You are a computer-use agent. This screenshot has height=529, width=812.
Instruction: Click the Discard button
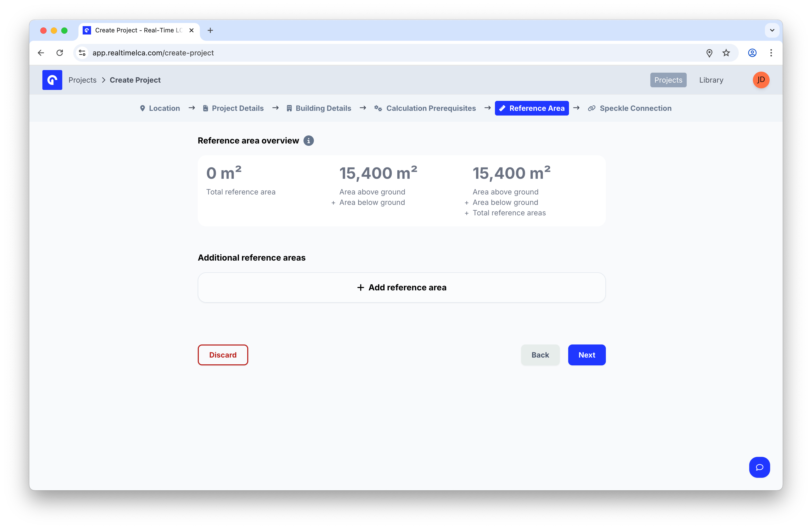(x=223, y=355)
